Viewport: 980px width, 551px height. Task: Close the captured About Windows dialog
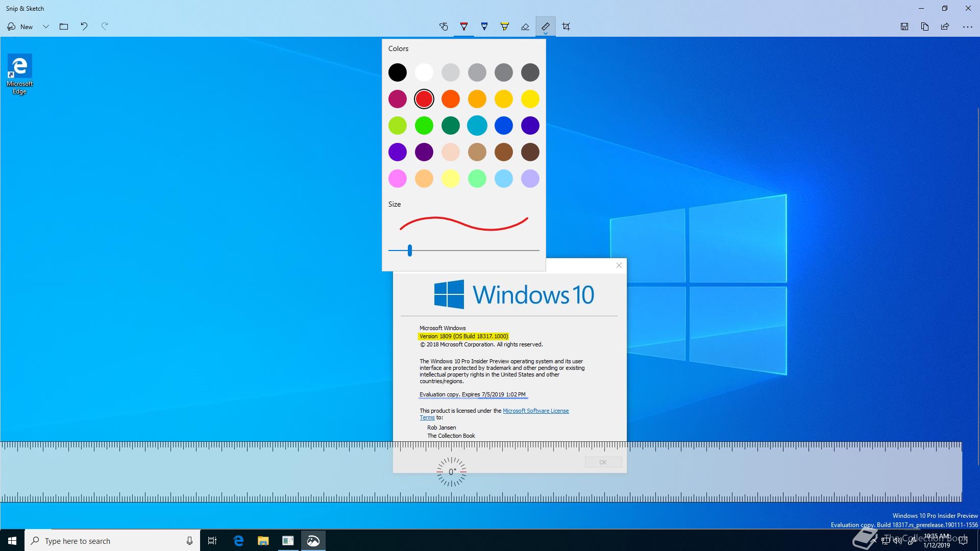619,265
